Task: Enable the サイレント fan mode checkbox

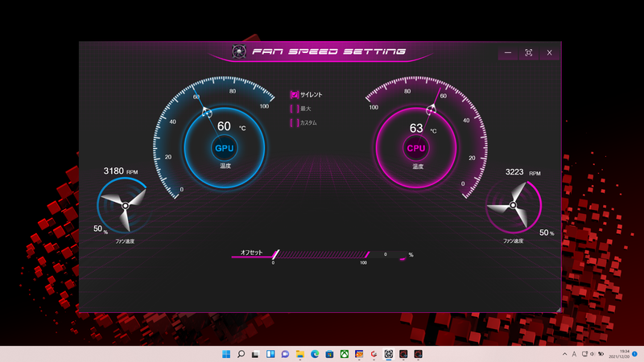Action: [x=295, y=95]
